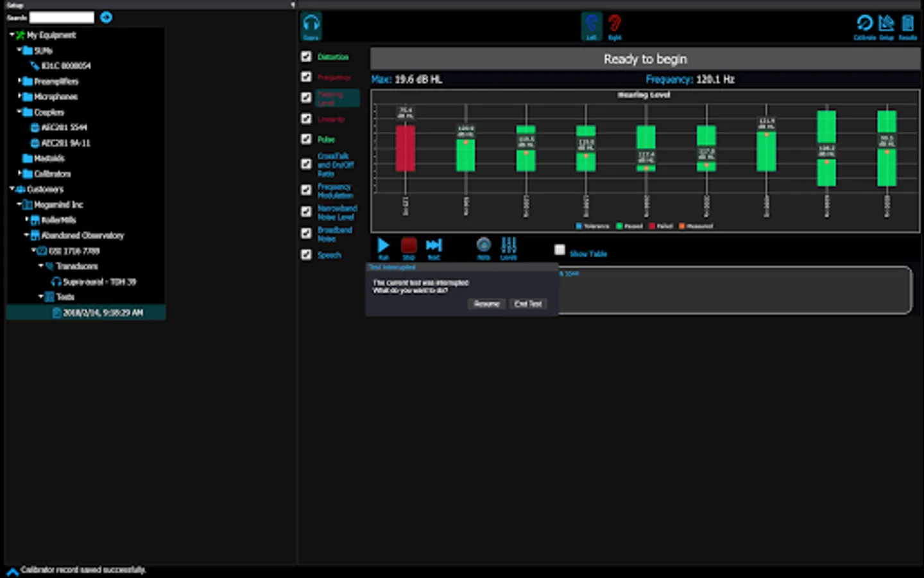
Task: Expand the Microphones folder
Action: [x=19, y=96]
